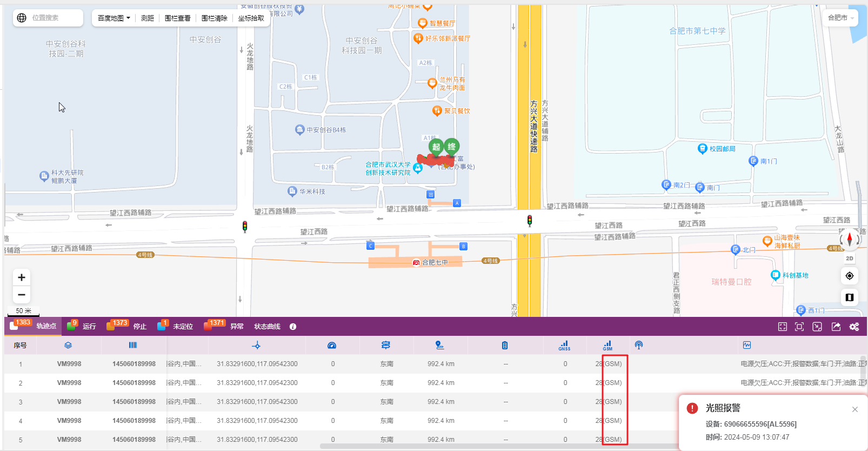Open the gear settings in purple bar
The image size is (868, 451).
(x=854, y=327)
